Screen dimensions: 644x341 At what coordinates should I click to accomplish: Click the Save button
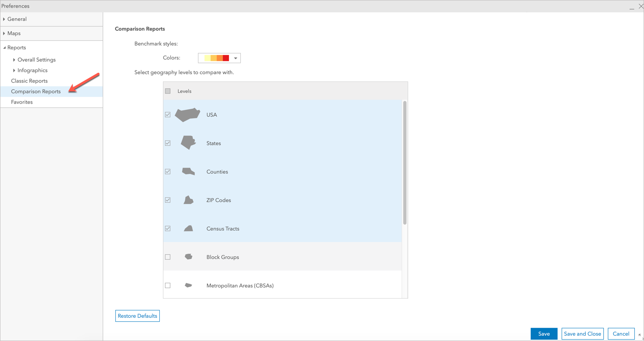pos(544,334)
